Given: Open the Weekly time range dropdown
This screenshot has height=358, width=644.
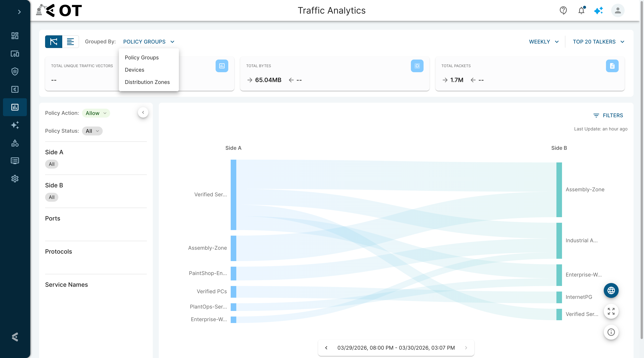Looking at the screenshot, I should 544,42.
